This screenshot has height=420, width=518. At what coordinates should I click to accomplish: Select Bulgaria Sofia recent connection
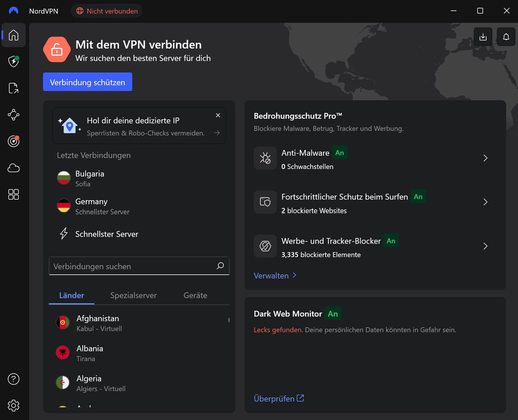pos(139,178)
